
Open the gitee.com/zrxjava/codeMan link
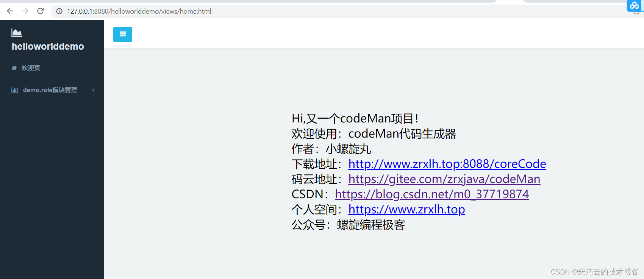click(x=444, y=179)
